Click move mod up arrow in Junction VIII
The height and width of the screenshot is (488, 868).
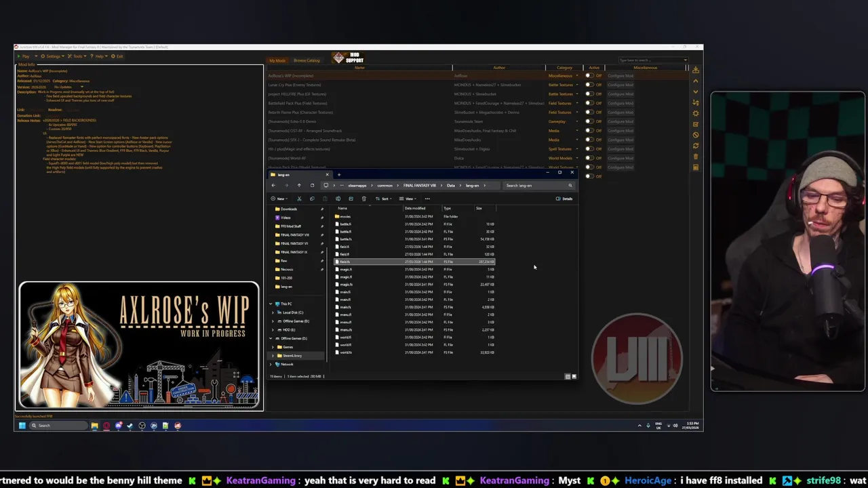[696, 81]
